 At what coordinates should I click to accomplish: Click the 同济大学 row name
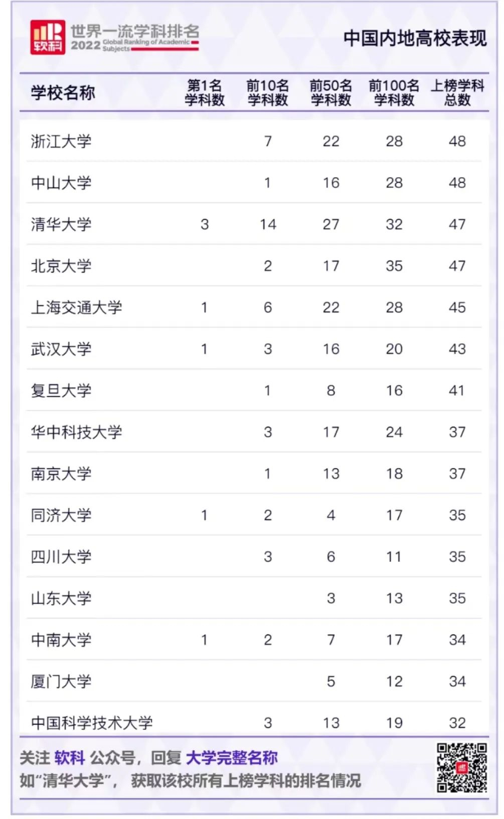pos(61,515)
